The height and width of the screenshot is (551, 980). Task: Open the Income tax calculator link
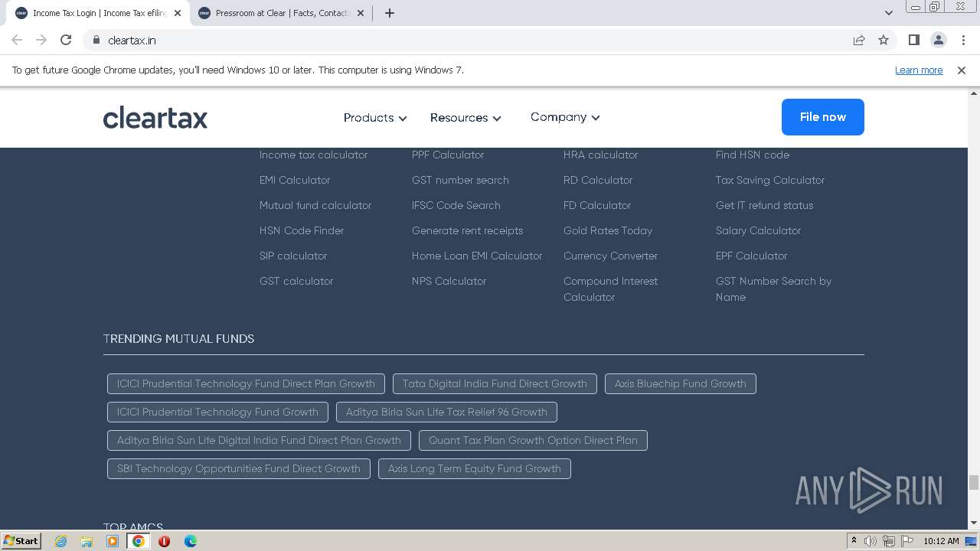click(313, 155)
